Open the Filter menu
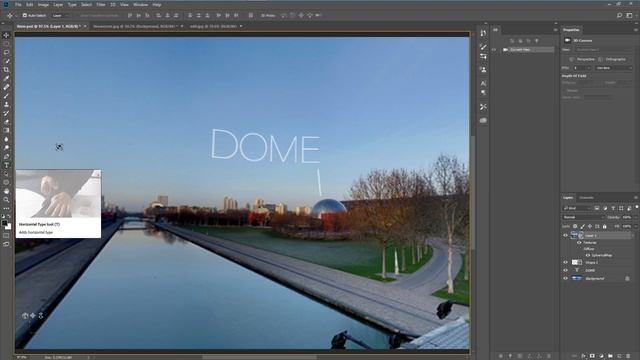Image resolution: width=640 pixels, height=360 pixels. (x=101, y=4)
